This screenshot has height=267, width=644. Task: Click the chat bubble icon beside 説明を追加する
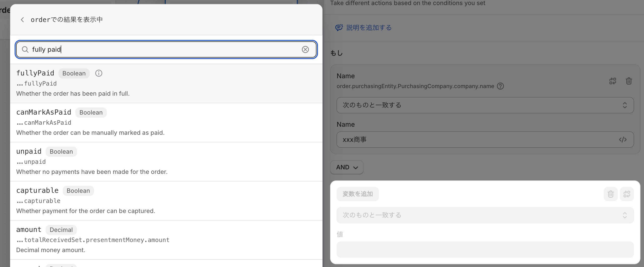339,28
